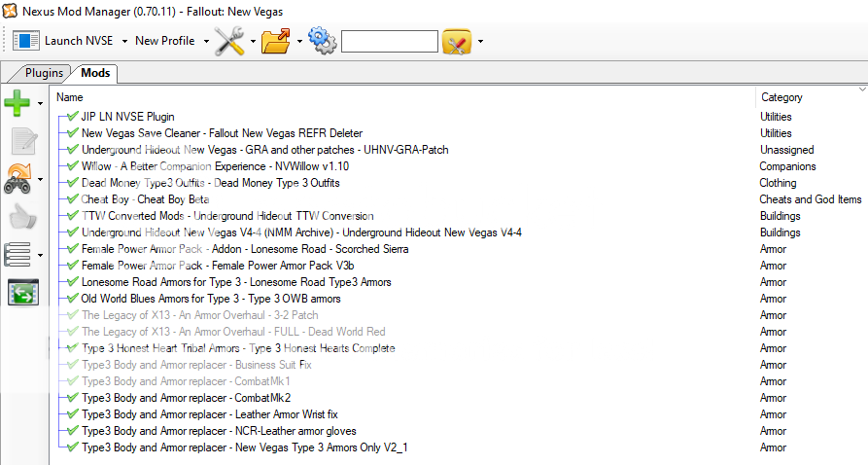Click the Tools wrench and screwdriver icon
Viewport: 868px width, 465px height.
(229, 41)
